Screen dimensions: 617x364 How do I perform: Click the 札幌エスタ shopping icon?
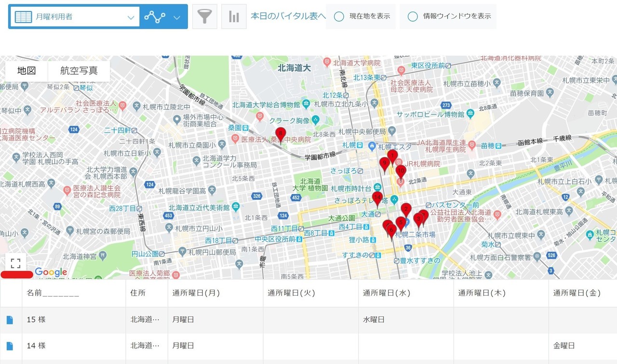click(x=372, y=146)
